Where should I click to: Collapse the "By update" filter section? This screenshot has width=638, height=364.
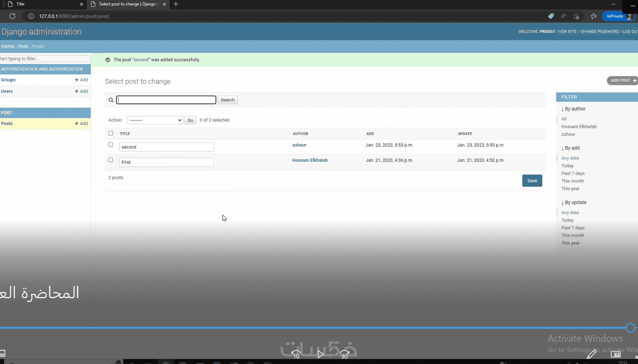(x=574, y=202)
